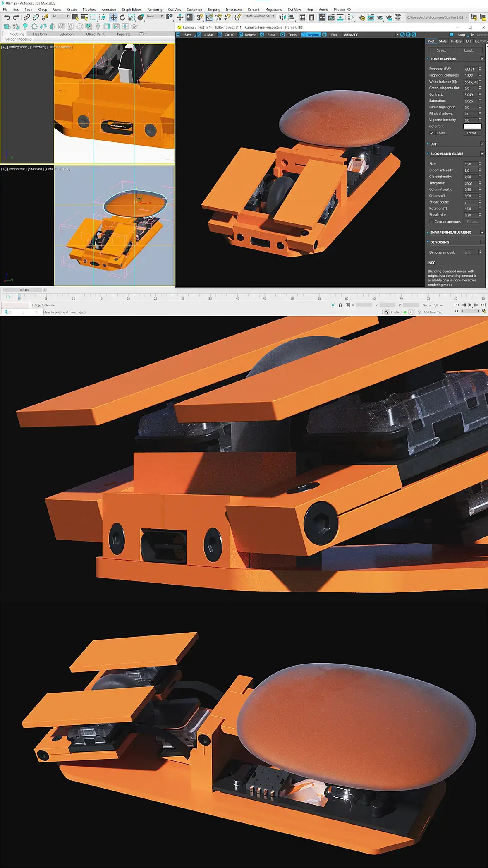Click the Undo arrow icon
This screenshot has width=488, height=868.
7,17
